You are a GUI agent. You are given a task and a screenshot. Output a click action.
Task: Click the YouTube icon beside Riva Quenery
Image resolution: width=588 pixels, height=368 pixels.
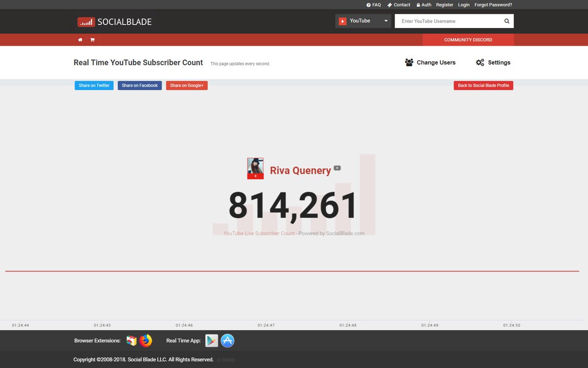coord(337,168)
